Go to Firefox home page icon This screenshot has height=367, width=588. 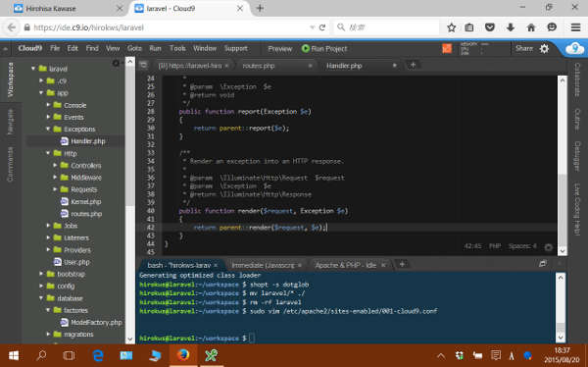point(531,27)
